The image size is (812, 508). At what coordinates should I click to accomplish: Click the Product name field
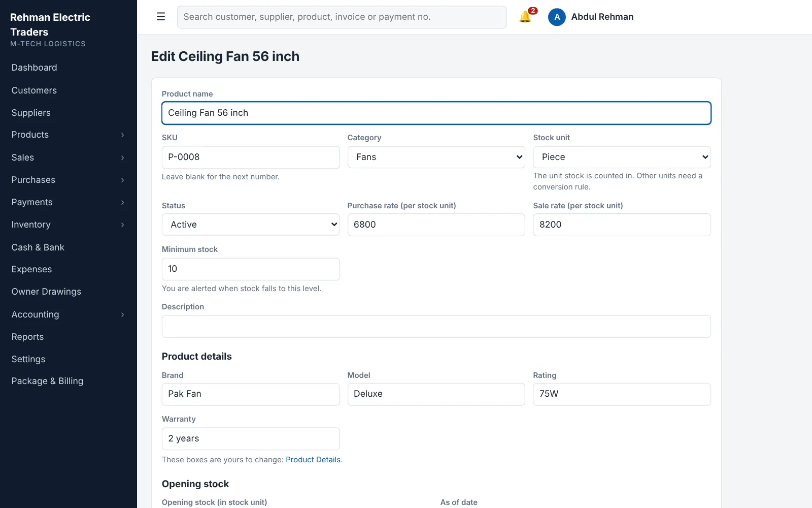coord(436,113)
